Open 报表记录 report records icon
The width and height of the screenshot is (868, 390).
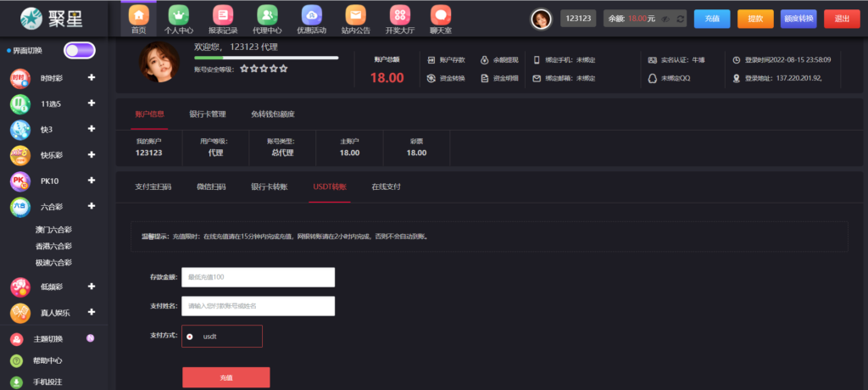[222, 16]
